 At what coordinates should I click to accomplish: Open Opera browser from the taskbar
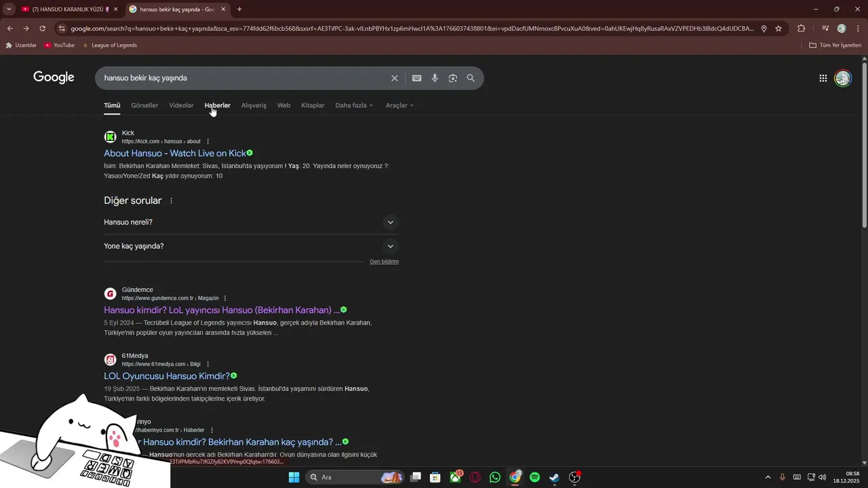tap(475, 477)
